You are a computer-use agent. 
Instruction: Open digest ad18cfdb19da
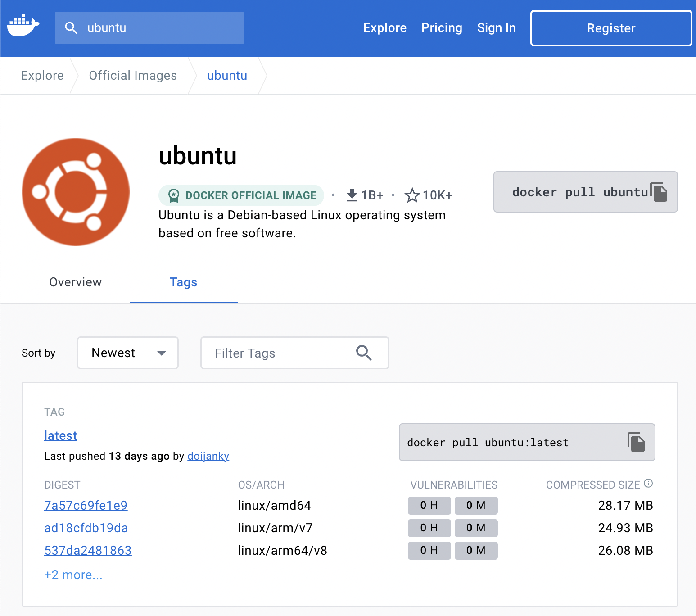pos(86,528)
